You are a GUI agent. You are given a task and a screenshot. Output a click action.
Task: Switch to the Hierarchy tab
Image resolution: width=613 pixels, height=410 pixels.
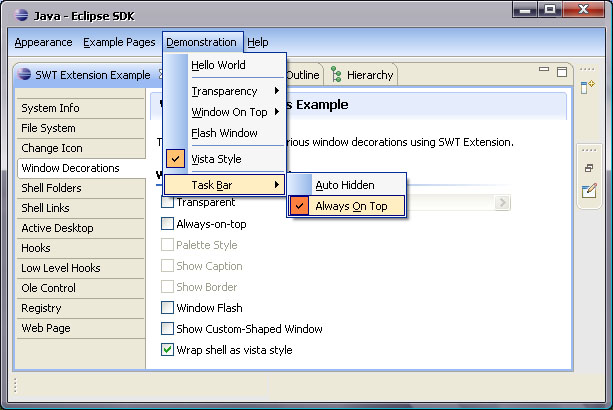[362, 75]
